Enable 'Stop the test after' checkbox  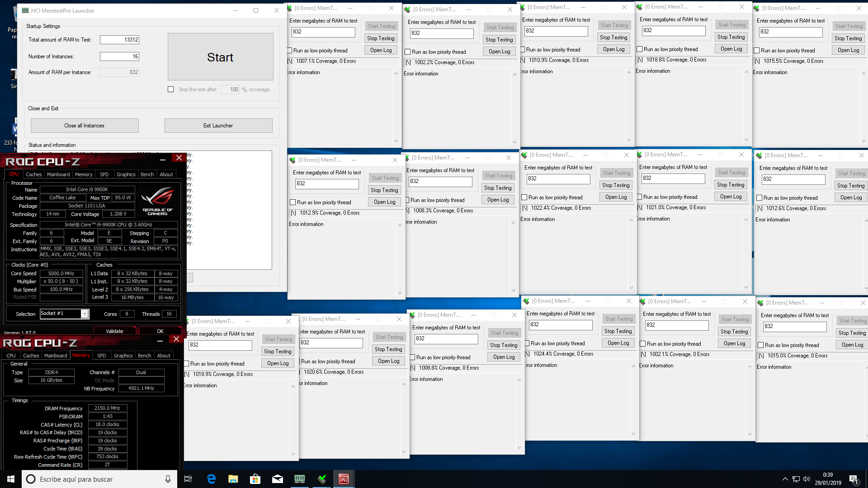(171, 89)
